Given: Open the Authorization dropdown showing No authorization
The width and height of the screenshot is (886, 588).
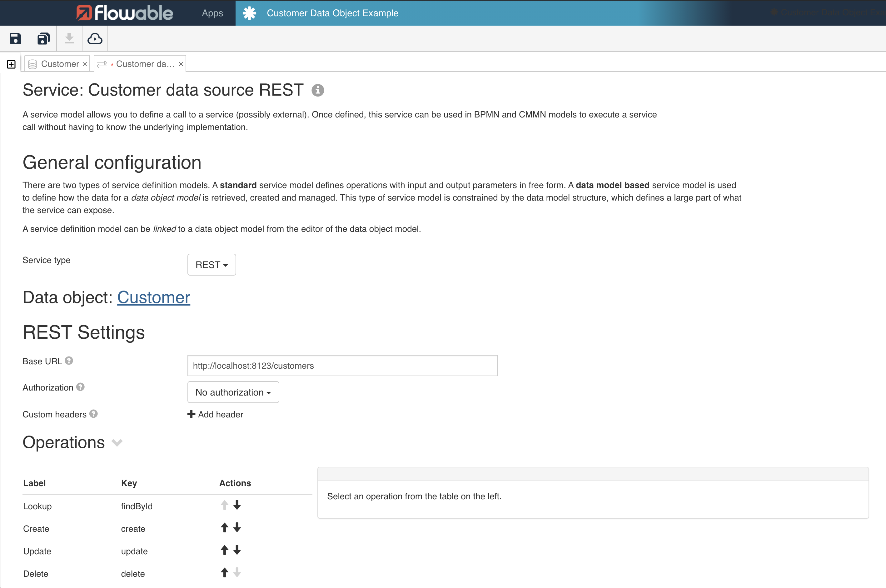Looking at the screenshot, I should pyautogui.click(x=233, y=392).
